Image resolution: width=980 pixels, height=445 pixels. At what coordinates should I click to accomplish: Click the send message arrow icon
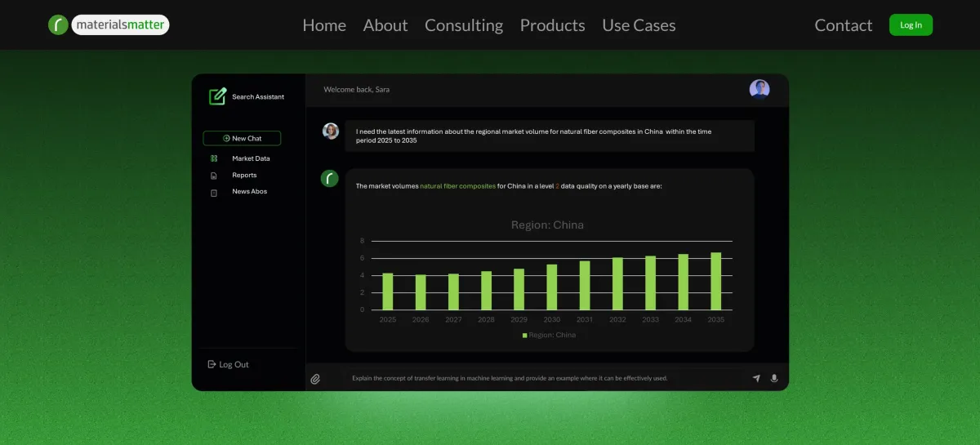(756, 378)
